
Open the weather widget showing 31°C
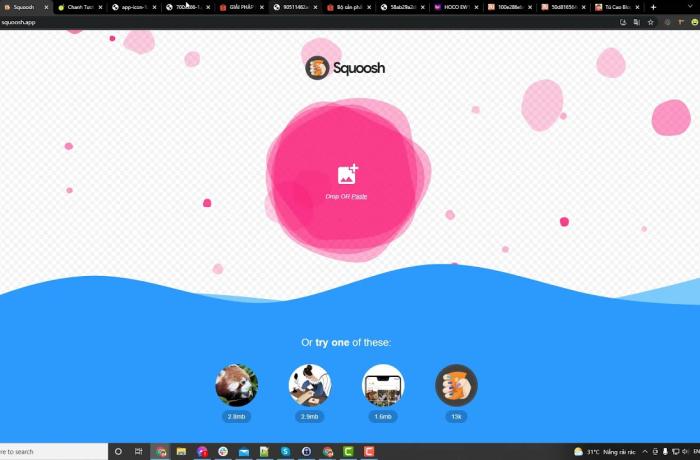pyautogui.click(x=600, y=452)
